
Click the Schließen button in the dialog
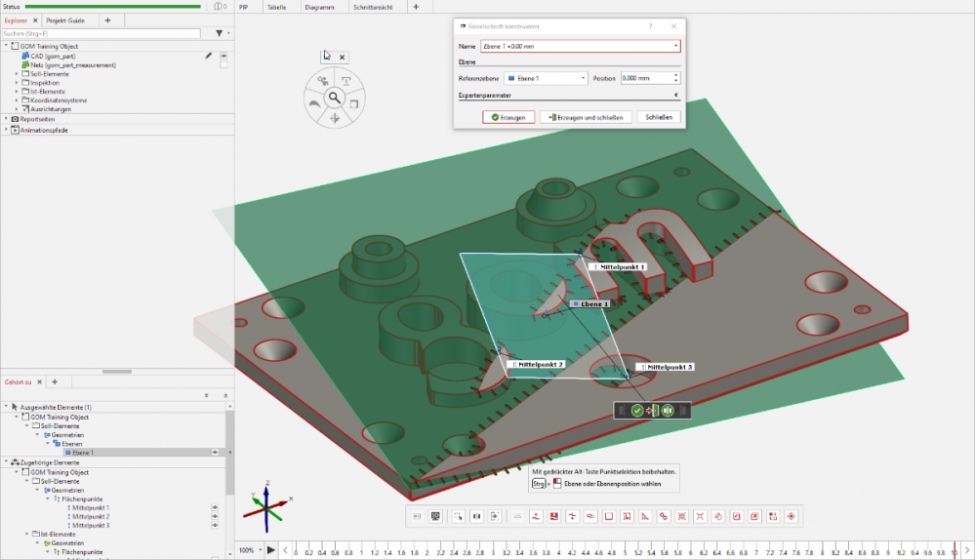pos(659,117)
